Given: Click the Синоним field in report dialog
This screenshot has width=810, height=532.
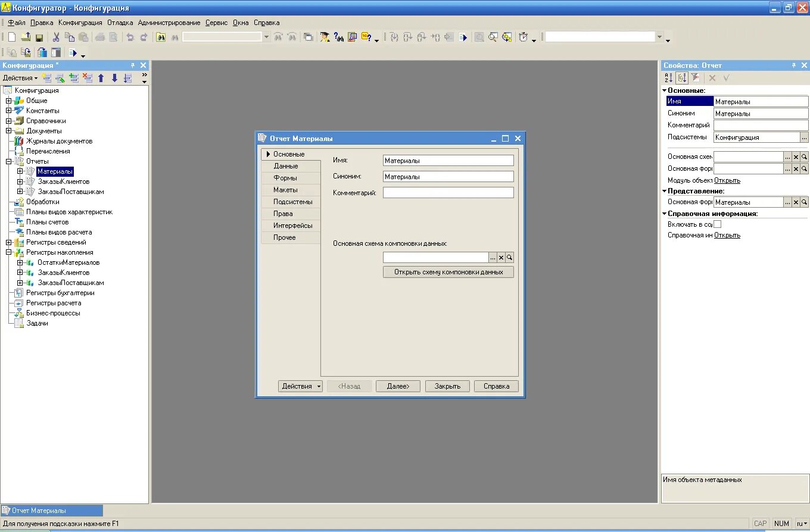Looking at the screenshot, I should pos(448,177).
